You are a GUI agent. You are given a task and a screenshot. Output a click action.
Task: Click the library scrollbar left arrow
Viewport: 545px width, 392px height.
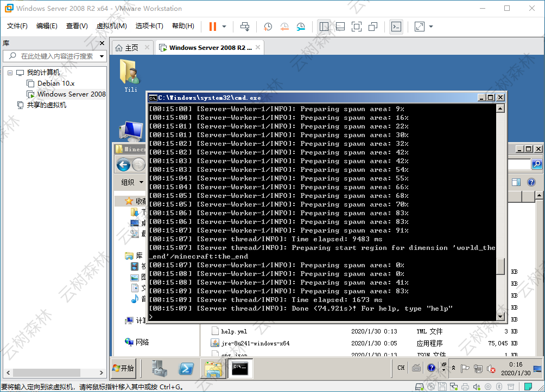click(8, 372)
